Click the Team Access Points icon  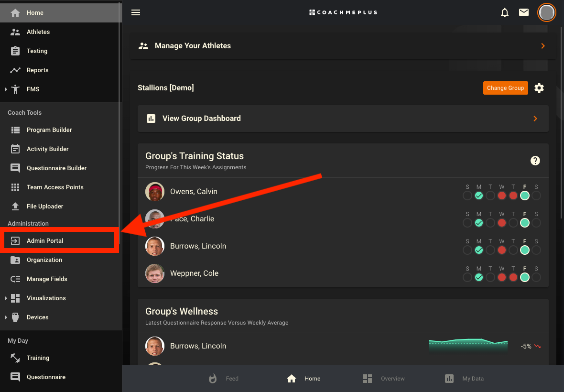tap(16, 187)
